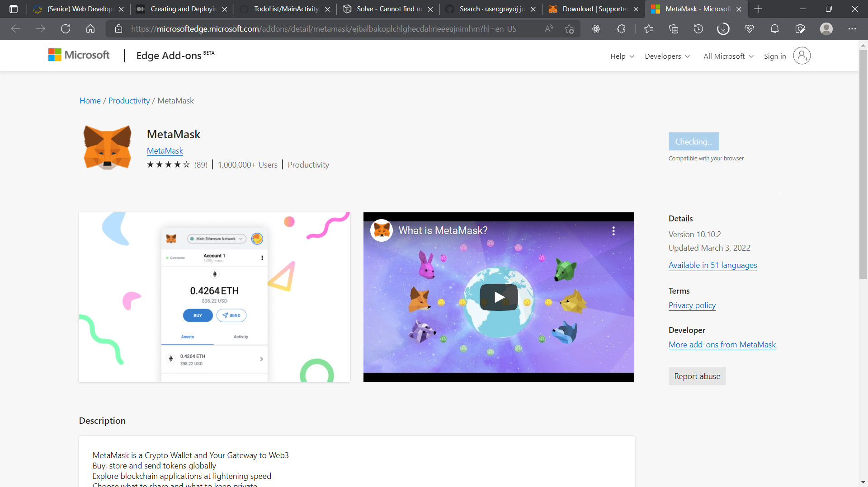The width and height of the screenshot is (868, 487).
Task: Go back to the previous page
Action: click(x=16, y=29)
